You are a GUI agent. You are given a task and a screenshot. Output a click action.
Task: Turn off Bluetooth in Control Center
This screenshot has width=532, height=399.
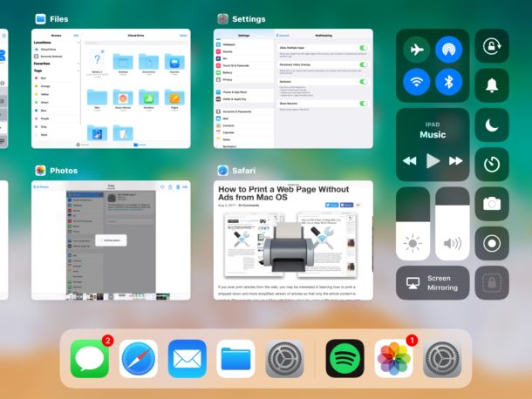click(x=448, y=82)
